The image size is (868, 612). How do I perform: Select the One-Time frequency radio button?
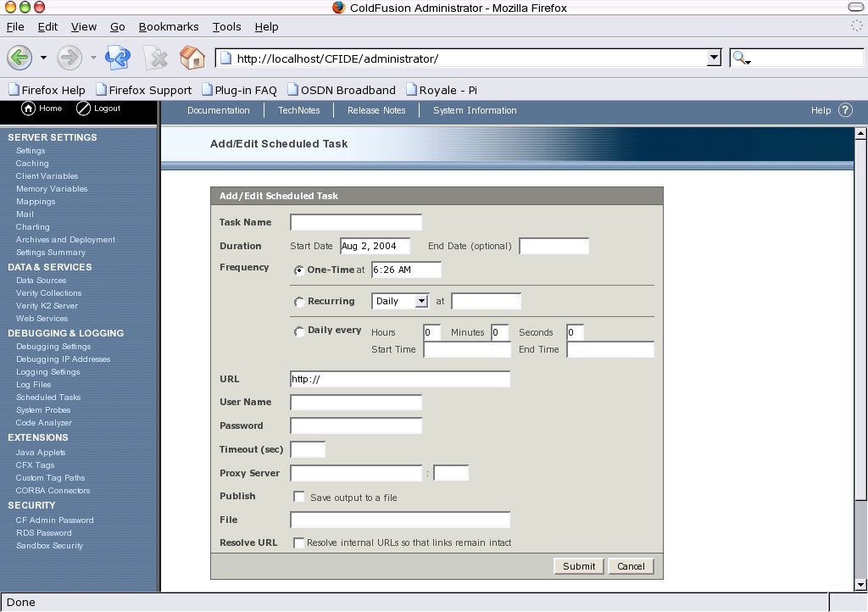click(299, 270)
